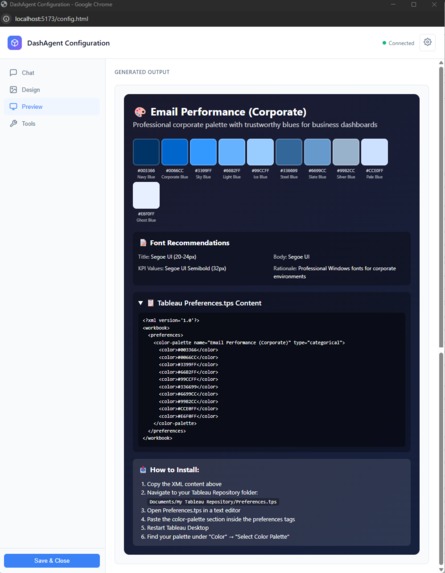
Task: Click the KPI Values Segoe UI Semibold text
Action: [182, 268]
